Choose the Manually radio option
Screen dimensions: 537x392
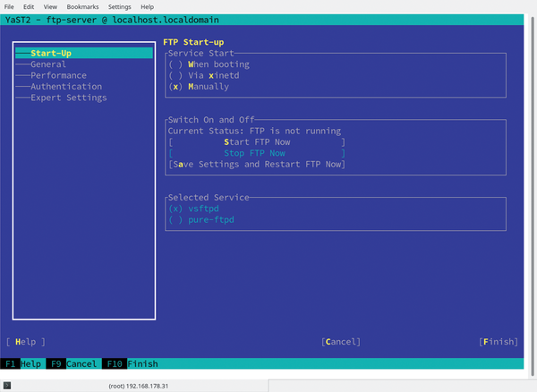[x=199, y=87]
